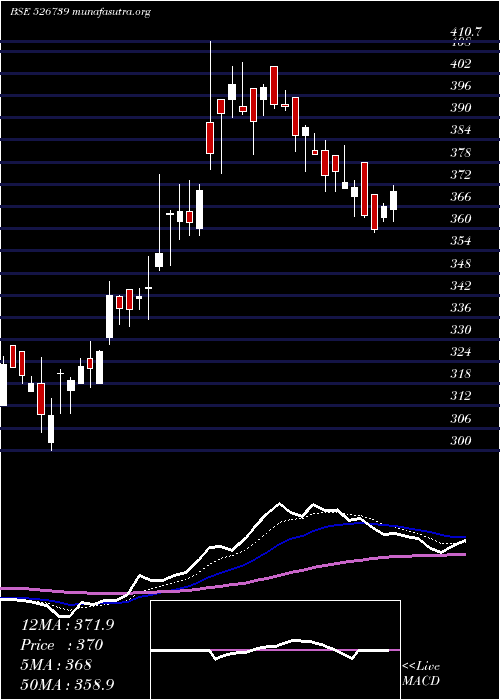500x700 pixels.
Task: Click the 5MA : 368 readout
Action: pos(56,665)
